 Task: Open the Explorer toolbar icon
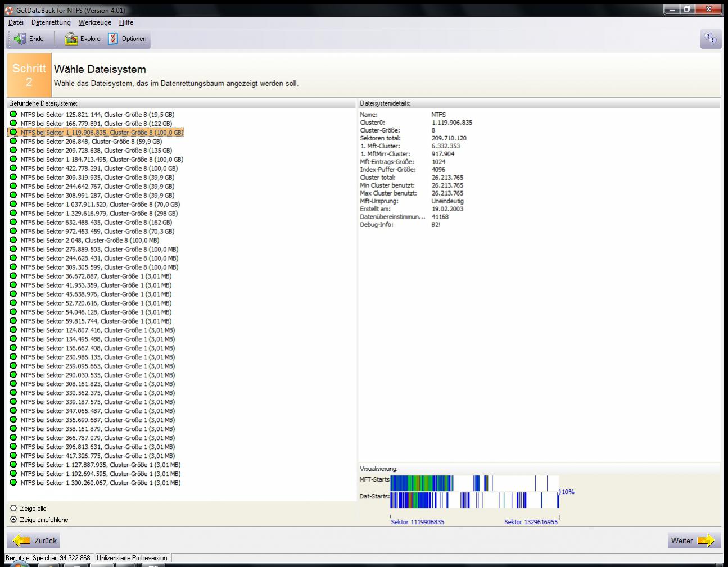[71, 39]
